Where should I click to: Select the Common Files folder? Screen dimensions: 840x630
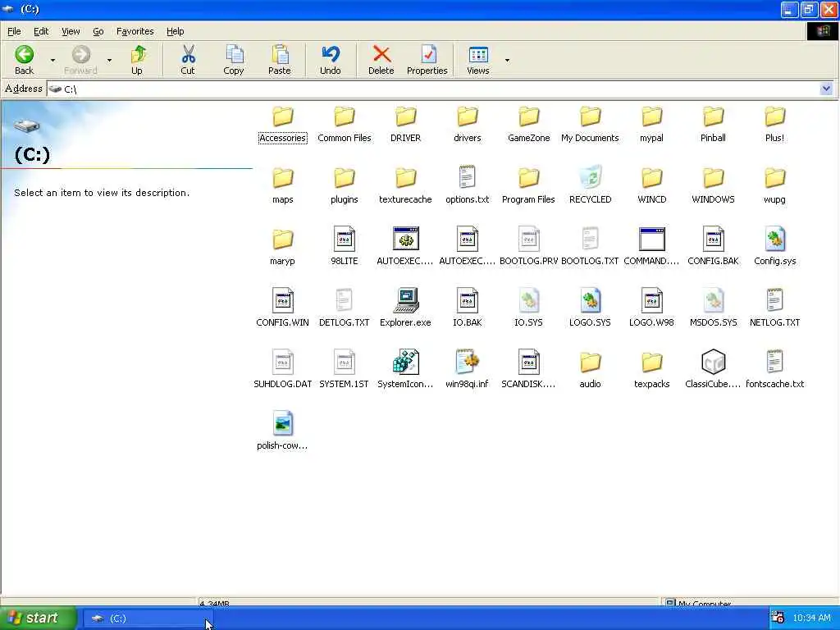(x=345, y=125)
